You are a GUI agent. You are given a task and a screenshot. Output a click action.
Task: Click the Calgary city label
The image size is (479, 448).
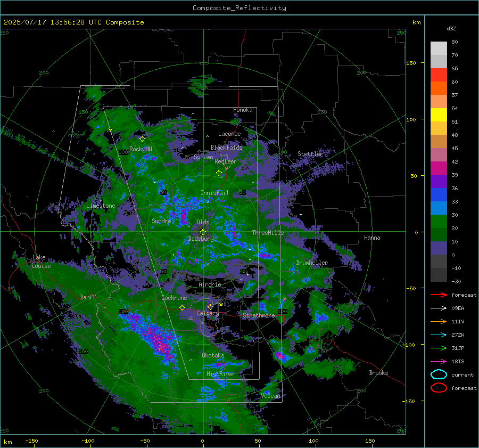point(208,313)
